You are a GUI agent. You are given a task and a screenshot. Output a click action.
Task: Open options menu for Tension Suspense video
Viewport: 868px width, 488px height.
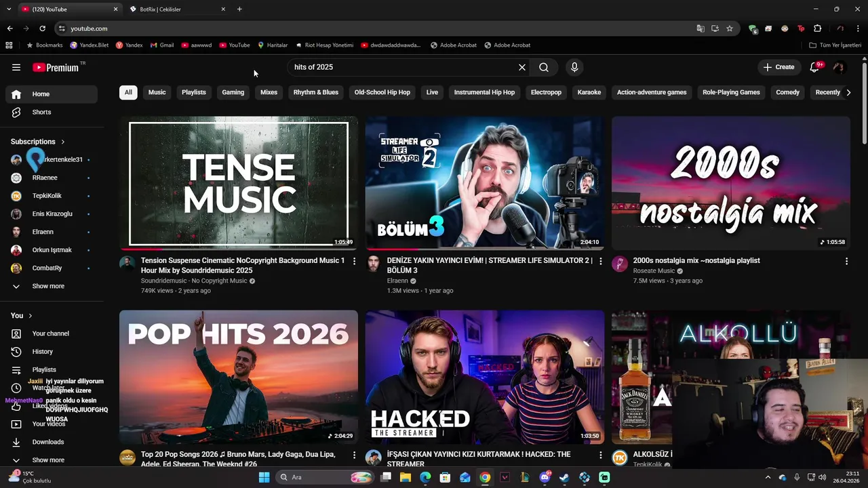[354, 261]
